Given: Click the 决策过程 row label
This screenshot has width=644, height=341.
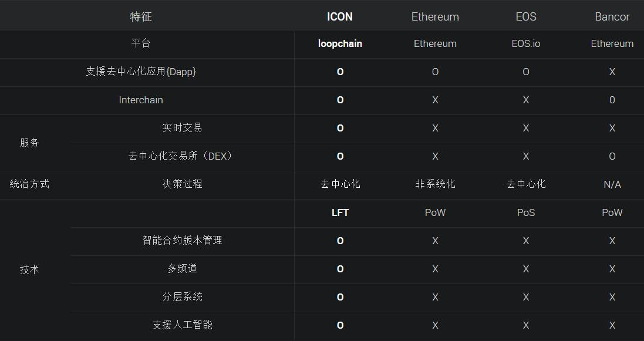Looking at the screenshot, I should pos(182,184).
